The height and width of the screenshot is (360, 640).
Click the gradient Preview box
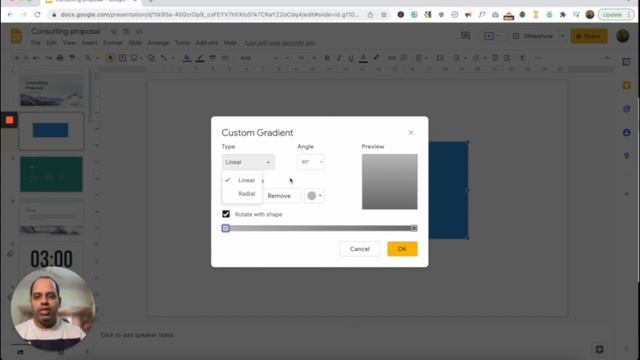(389, 182)
